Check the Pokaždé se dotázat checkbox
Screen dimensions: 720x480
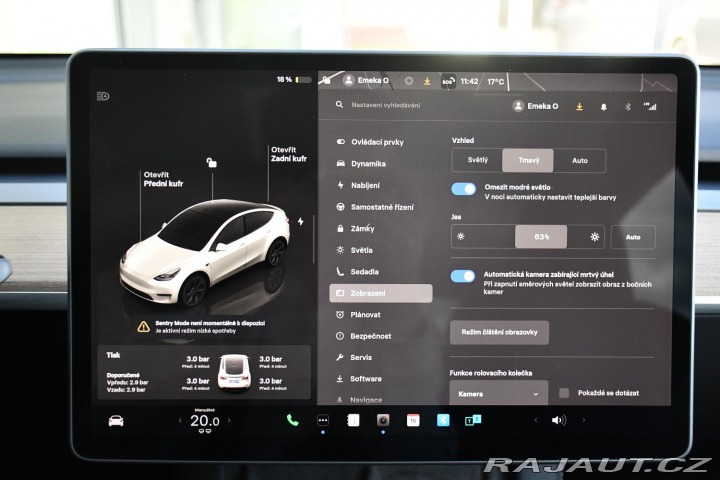coord(564,393)
